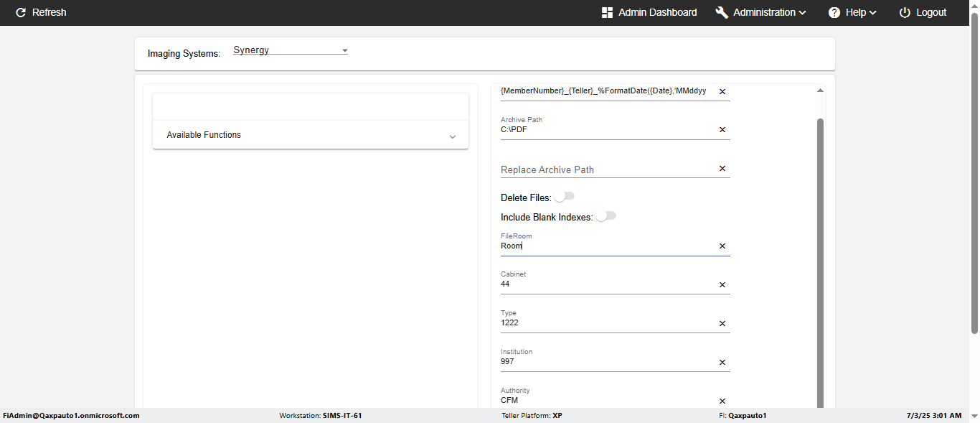Click the Administration wrench icon
Image resolution: width=980 pixels, height=423 pixels.
[722, 12]
